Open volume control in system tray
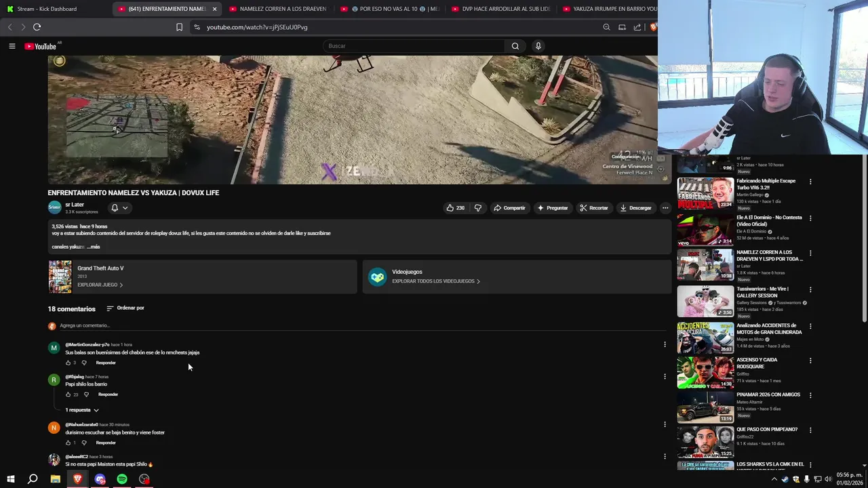The image size is (868, 488). coord(828,479)
